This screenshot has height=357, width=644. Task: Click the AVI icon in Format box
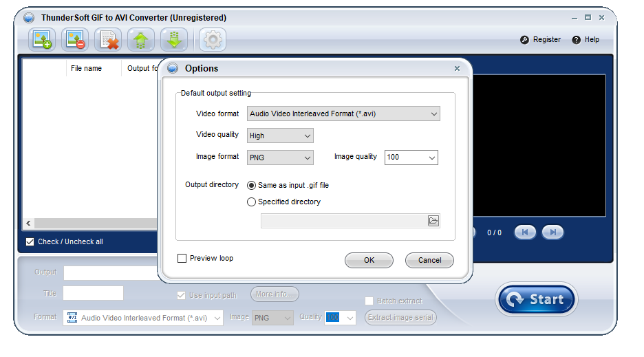tap(72, 318)
